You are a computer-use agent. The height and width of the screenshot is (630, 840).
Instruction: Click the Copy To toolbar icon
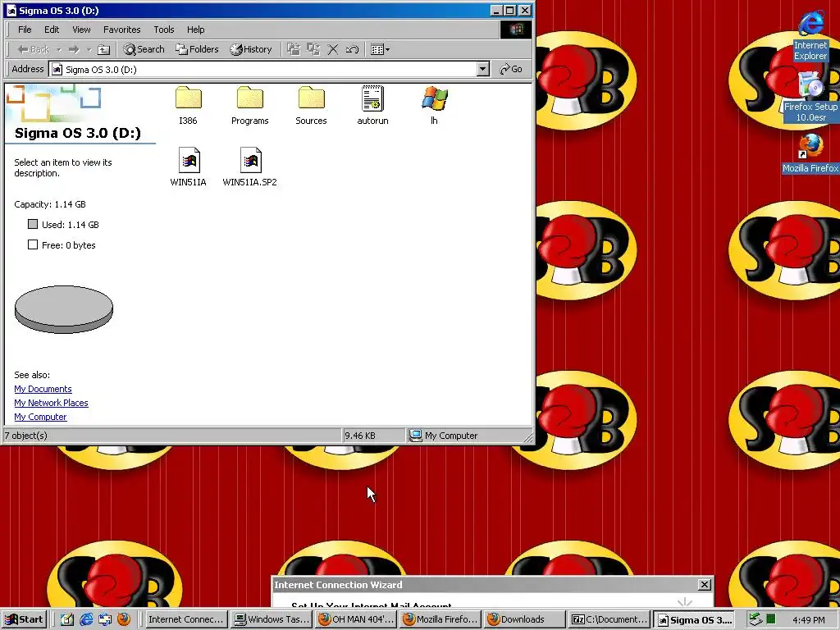point(313,49)
